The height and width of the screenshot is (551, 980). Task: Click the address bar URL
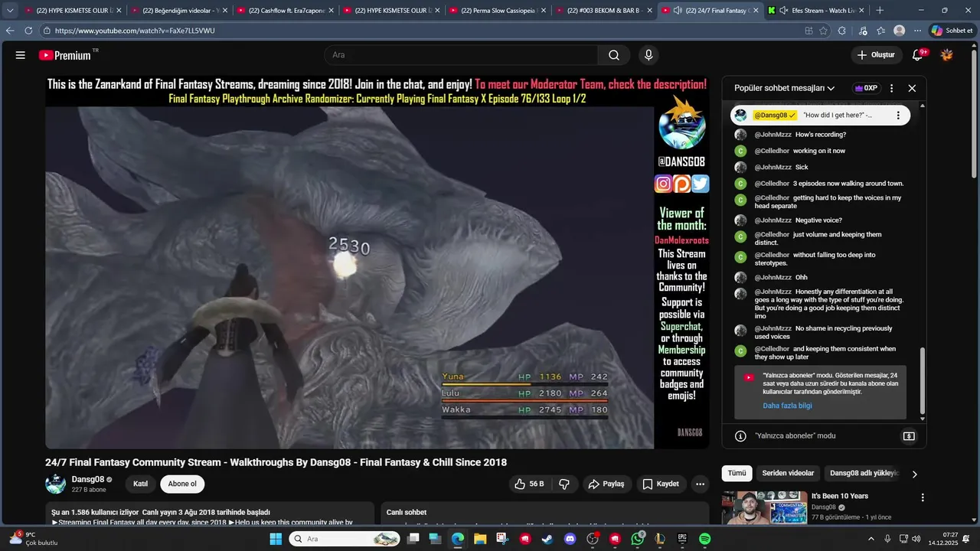pos(135,31)
